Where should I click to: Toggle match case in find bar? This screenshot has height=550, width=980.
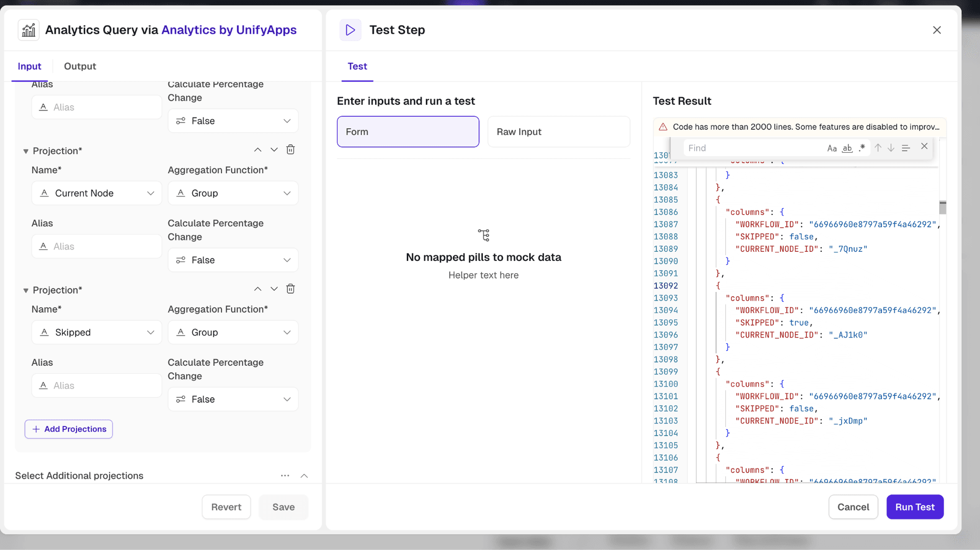point(832,148)
